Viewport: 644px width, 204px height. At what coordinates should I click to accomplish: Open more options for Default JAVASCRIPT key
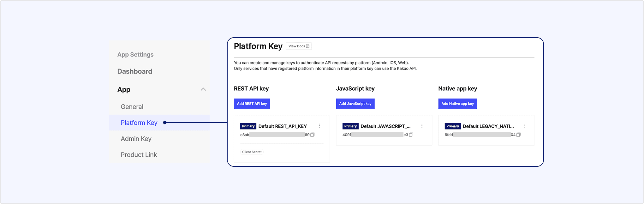click(422, 126)
